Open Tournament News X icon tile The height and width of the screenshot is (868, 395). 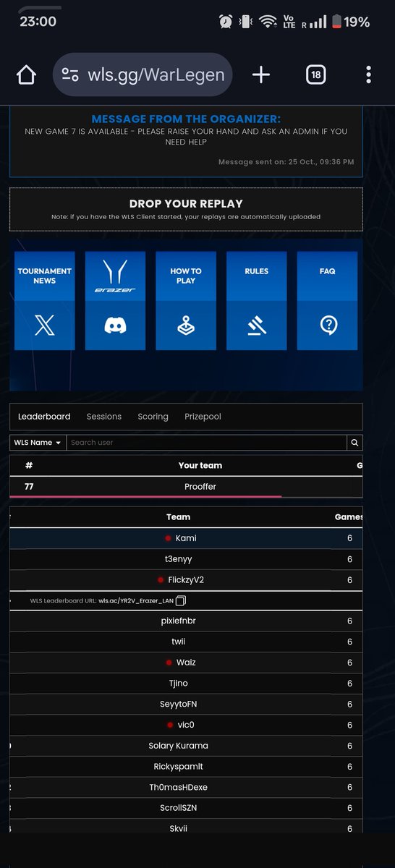click(44, 301)
